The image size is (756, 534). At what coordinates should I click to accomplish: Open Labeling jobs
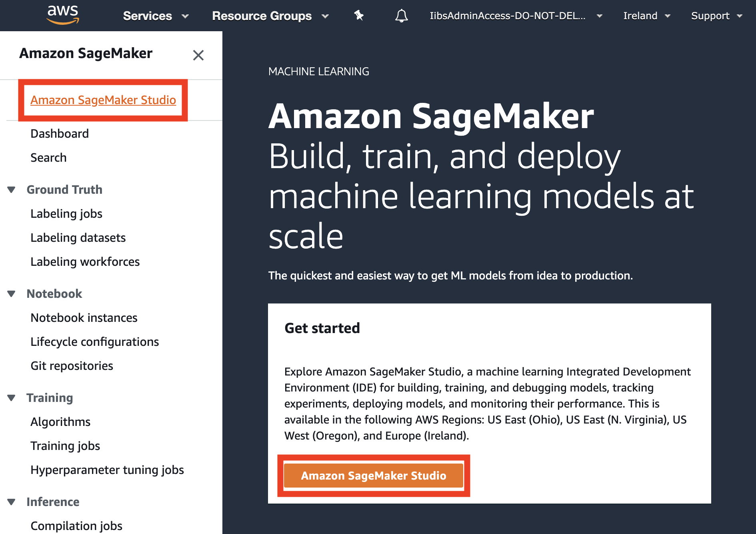point(66,214)
